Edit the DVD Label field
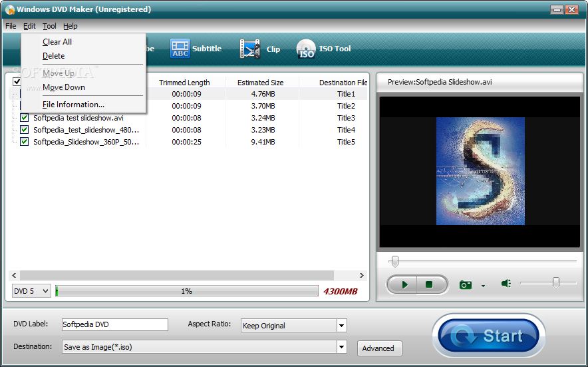Viewport: 588px width, 367px height. tap(115, 324)
